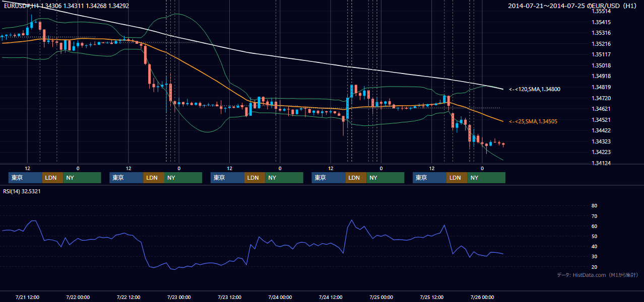Screen dimensions: 644x302
Task: Click the 7/24 00:00 time axis label
Action: pyautogui.click(x=280, y=297)
